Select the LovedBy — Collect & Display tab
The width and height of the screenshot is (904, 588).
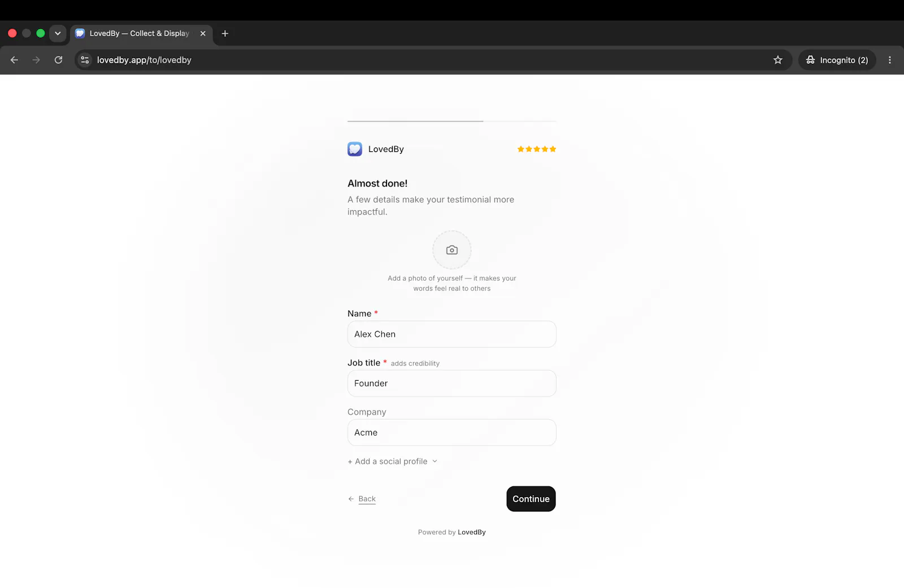coord(141,33)
